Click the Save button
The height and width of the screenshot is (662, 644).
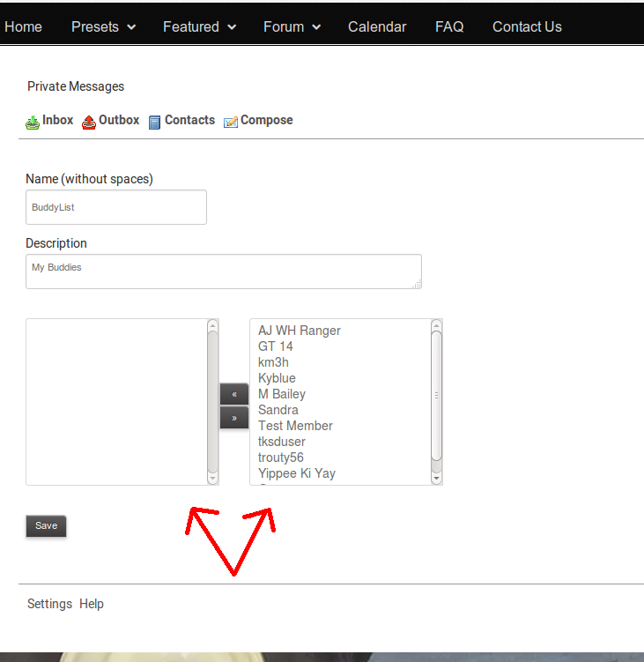point(46,526)
